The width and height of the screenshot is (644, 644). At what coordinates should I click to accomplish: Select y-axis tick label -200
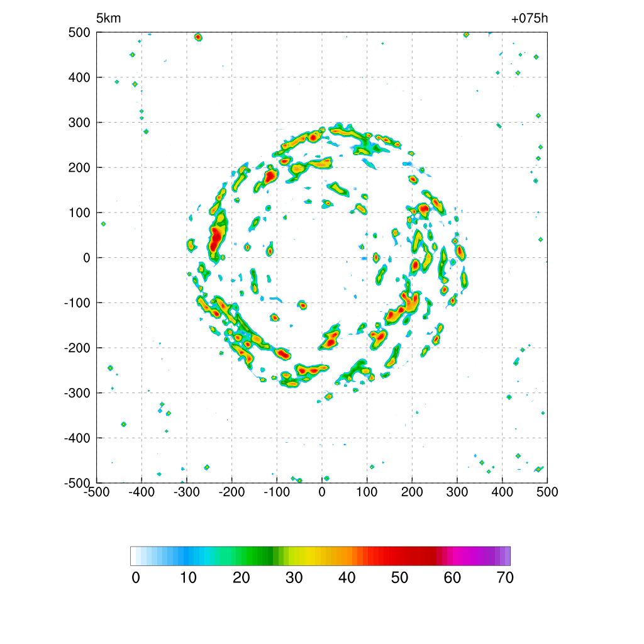pos(77,348)
